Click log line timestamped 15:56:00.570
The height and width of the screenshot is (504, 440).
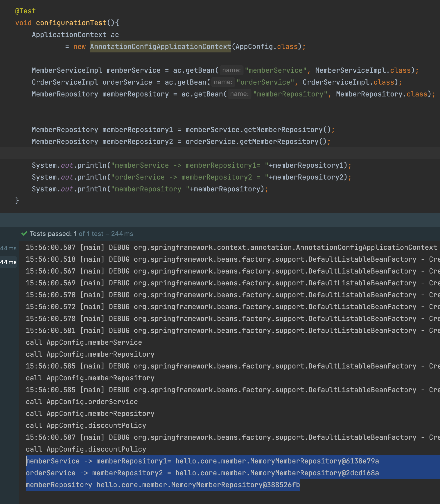coord(233,295)
